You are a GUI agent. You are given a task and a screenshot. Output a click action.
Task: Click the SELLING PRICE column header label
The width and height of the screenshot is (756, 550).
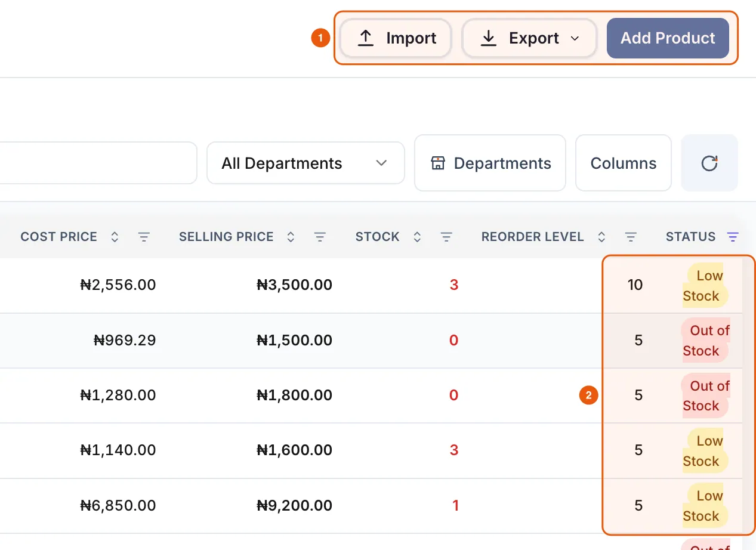[226, 237]
